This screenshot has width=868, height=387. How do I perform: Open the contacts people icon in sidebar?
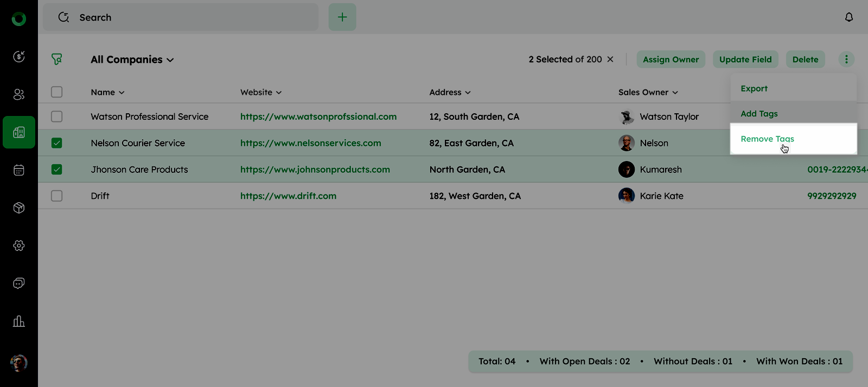19,94
